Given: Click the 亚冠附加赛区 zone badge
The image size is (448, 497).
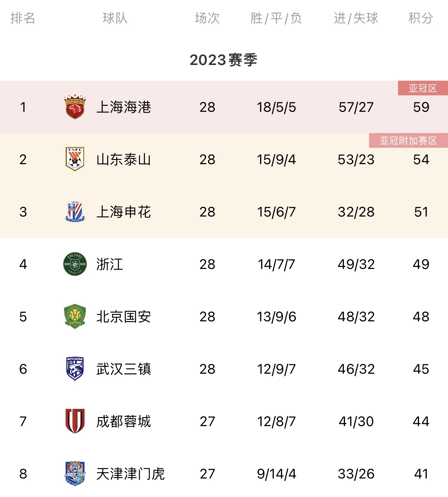Looking at the screenshot, I should [408, 141].
